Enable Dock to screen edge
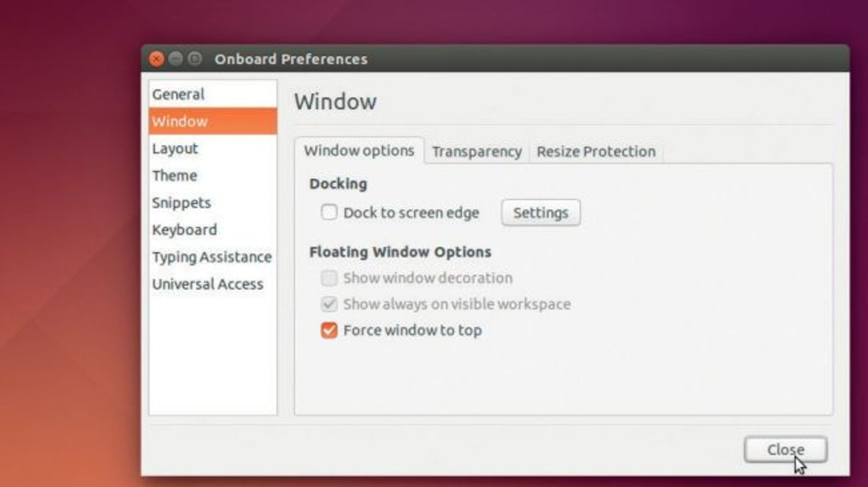This screenshot has height=487, width=868. (x=329, y=212)
